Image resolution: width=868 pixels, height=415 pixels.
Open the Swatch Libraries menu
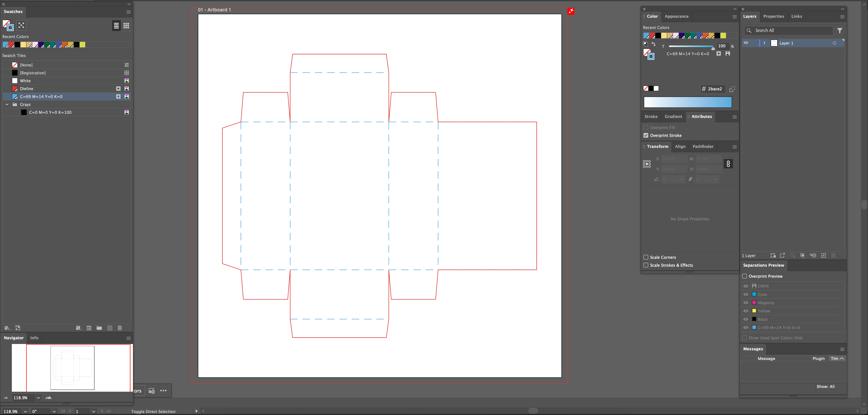(x=7, y=328)
